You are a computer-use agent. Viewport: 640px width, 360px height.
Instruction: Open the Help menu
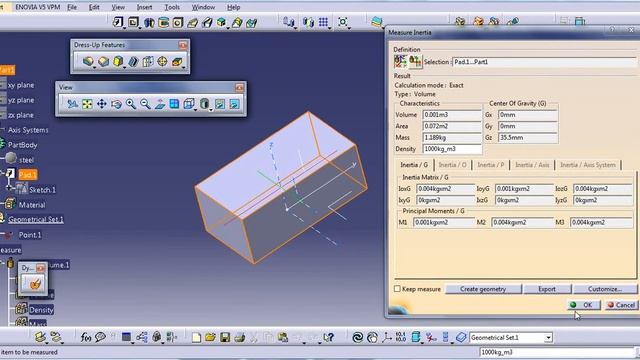(233, 7)
